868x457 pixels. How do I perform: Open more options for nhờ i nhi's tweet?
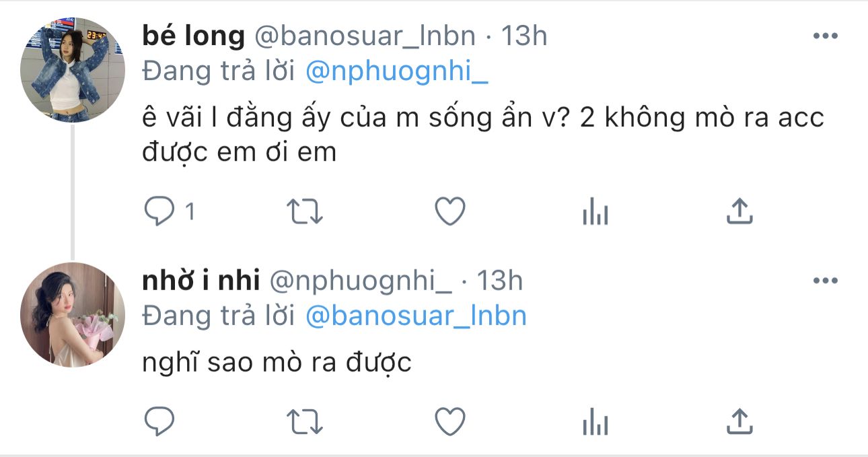(x=825, y=281)
